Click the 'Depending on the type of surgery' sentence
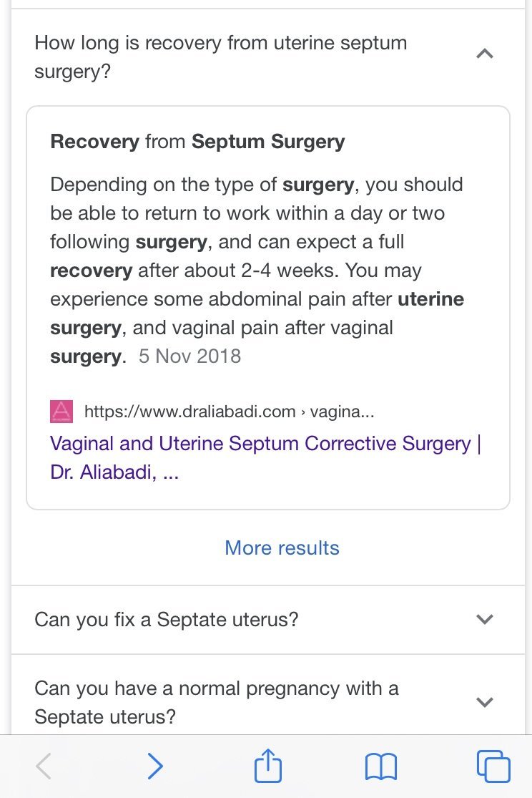Screen dimensions: 532x798 pos(202,185)
